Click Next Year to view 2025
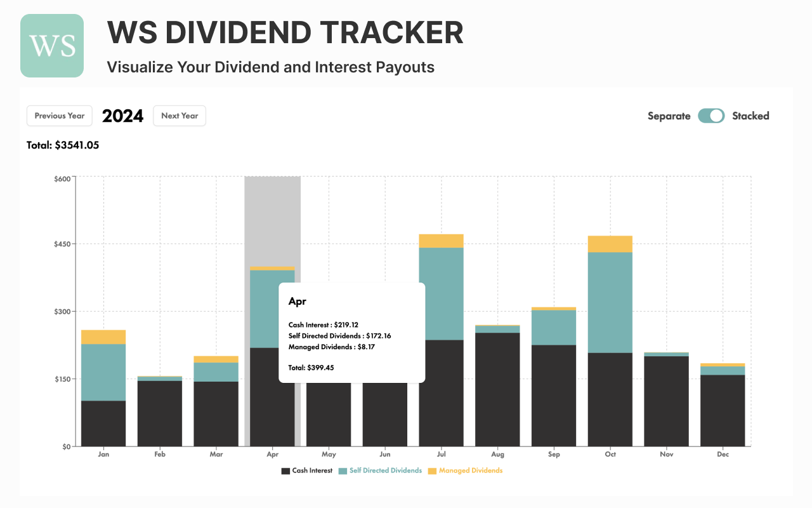Viewport: 812px width, 508px height. point(180,116)
